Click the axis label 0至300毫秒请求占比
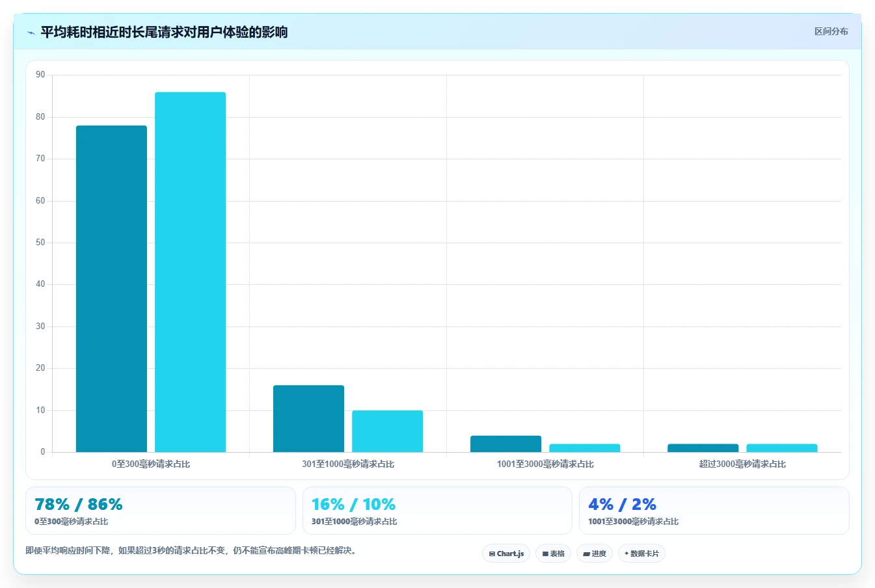 [x=151, y=464]
